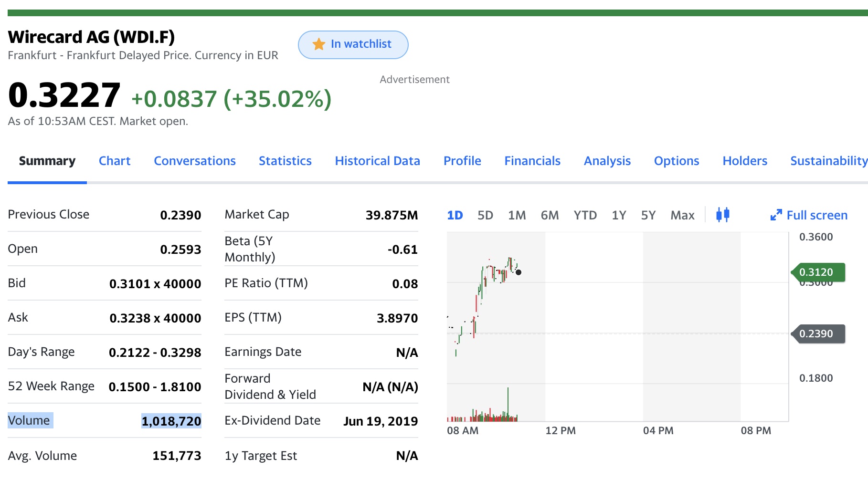868x479 pixels.
Task: Switch to the Chart tab
Action: [x=115, y=161]
